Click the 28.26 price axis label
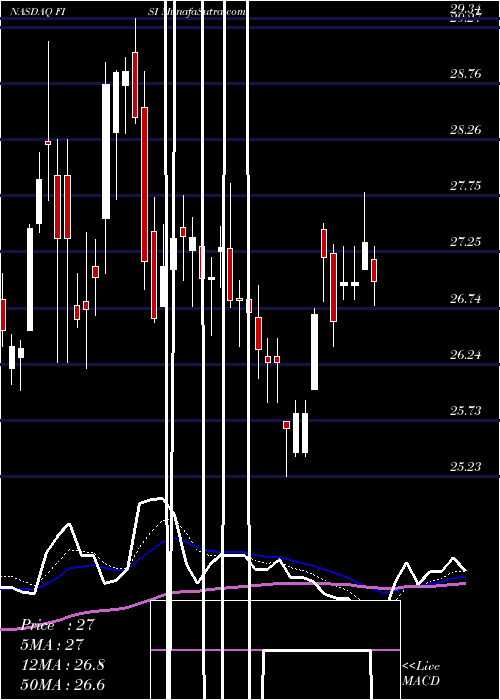 465,130
